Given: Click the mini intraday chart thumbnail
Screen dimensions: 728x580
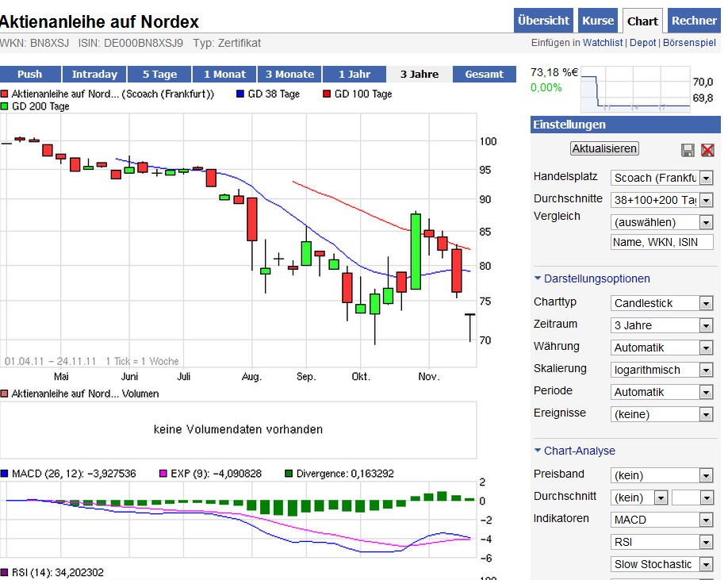Looking at the screenshot, I should 635,90.
